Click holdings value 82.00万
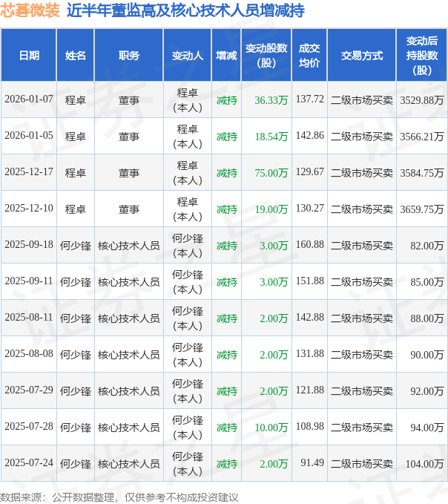This screenshot has width=448, height=504. point(427,246)
